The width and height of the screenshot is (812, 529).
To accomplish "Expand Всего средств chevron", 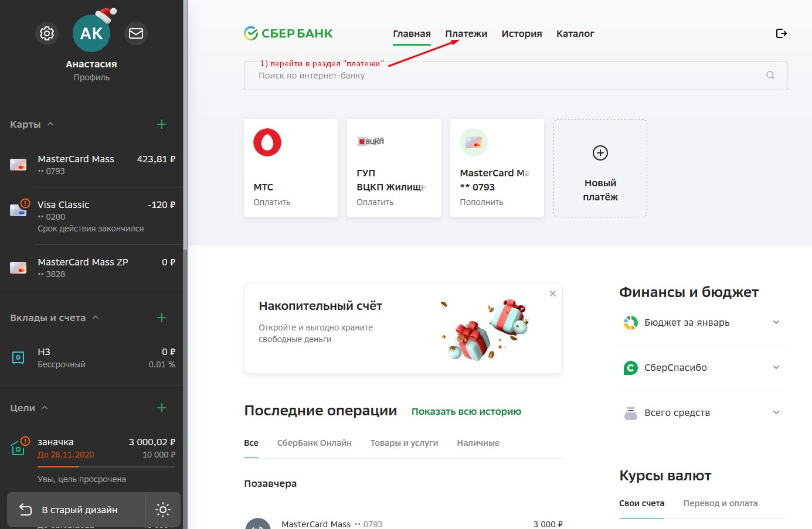I will [x=776, y=412].
